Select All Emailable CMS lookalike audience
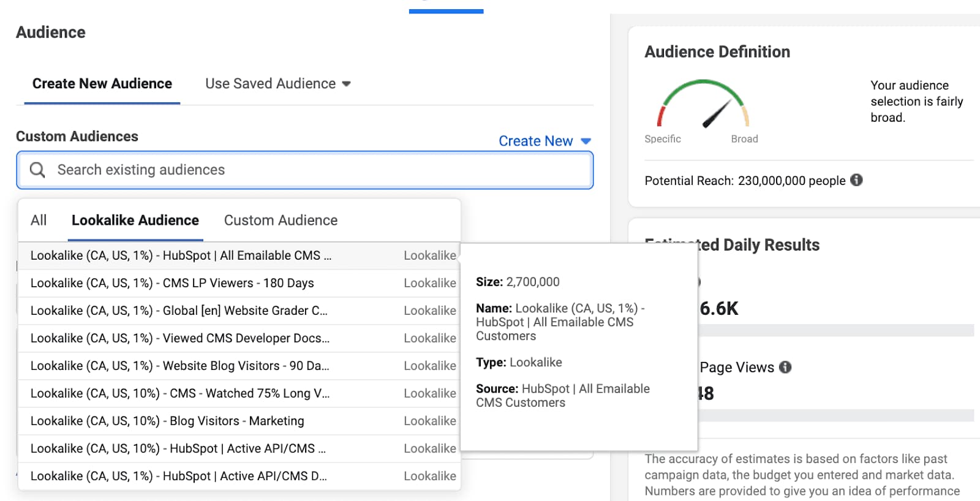The width and height of the screenshot is (980, 501). click(181, 255)
